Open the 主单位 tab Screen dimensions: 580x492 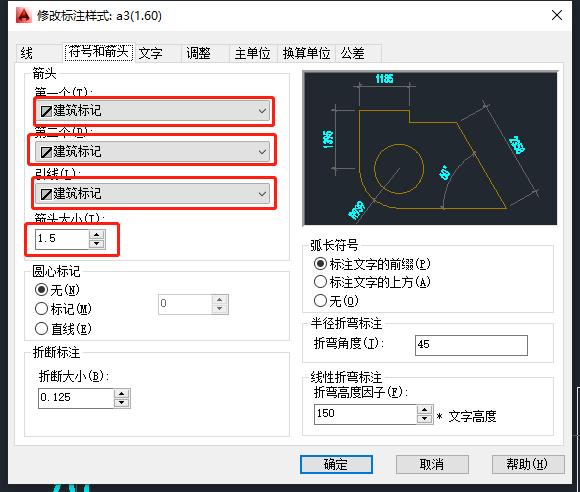click(x=253, y=53)
